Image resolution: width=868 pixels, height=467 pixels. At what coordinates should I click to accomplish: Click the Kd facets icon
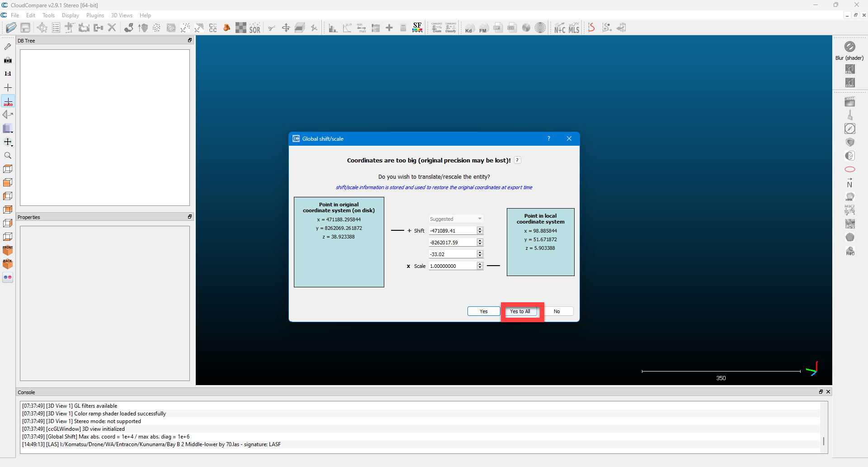pyautogui.click(x=470, y=28)
